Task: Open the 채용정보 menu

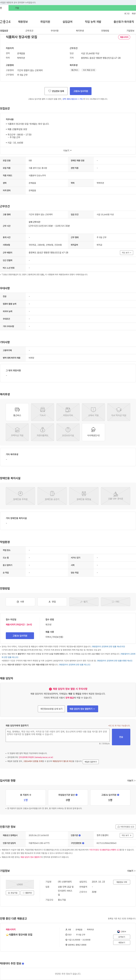Action: point(23,22)
